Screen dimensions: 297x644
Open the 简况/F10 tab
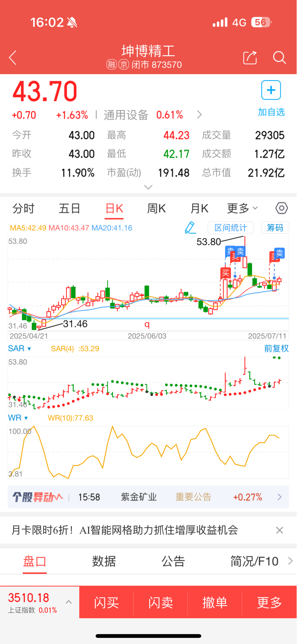[x=254, y=561]
